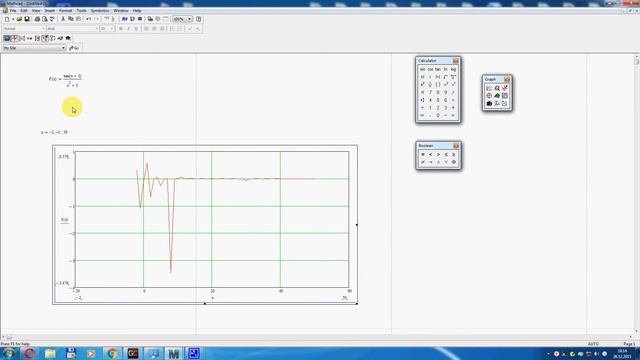Toggle bold formatting
This screenshot has width=640, height=360.
tap(121, 29)
